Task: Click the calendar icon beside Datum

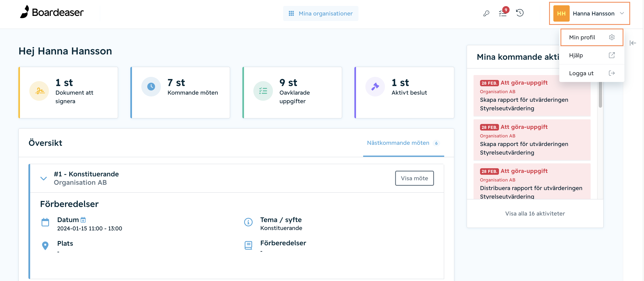Action: 45,222
